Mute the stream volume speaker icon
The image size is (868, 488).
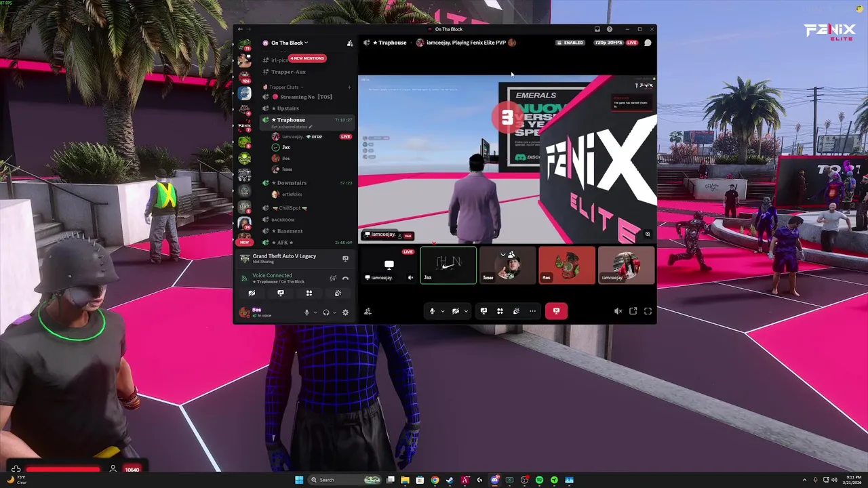coord(618,311)
